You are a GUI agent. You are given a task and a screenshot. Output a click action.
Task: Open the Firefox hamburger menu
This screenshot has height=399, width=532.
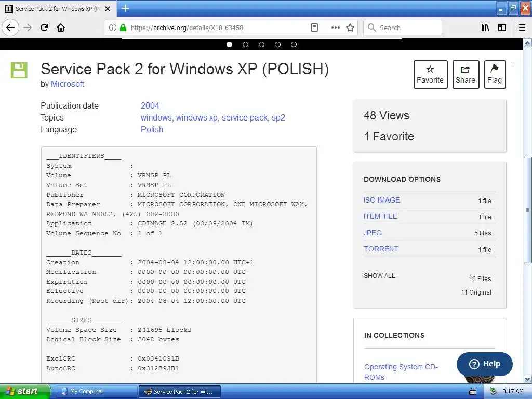coord(522,28)
